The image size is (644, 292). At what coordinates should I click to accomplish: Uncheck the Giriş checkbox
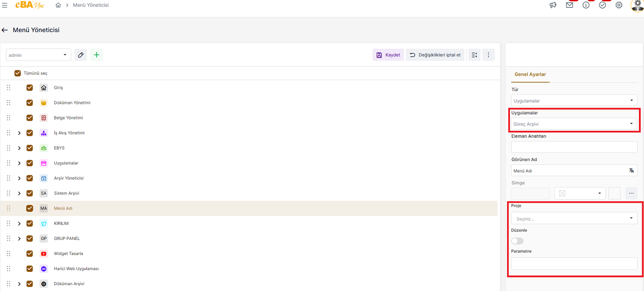click(x=30, y=87)
